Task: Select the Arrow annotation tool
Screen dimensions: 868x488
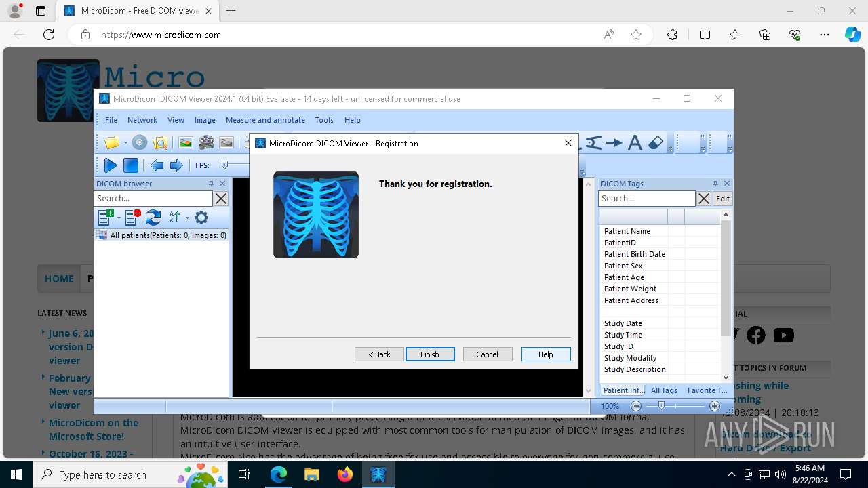Action: point(614,142)
